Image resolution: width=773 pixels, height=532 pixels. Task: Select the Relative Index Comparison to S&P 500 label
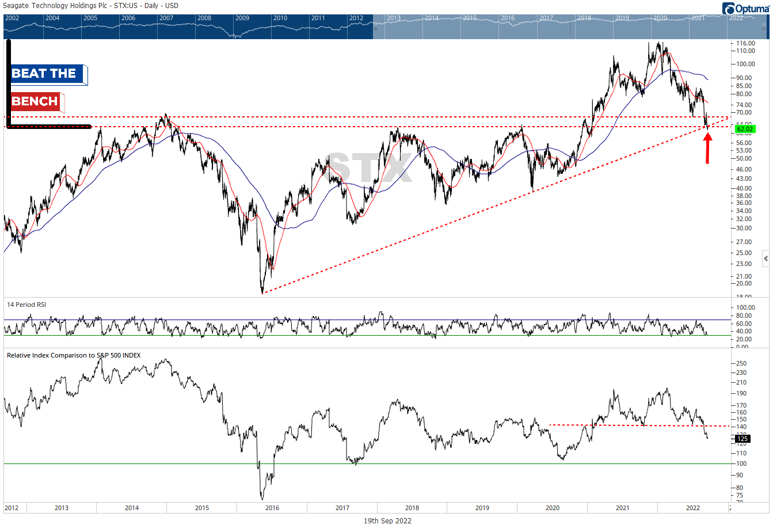pos(74,355)
